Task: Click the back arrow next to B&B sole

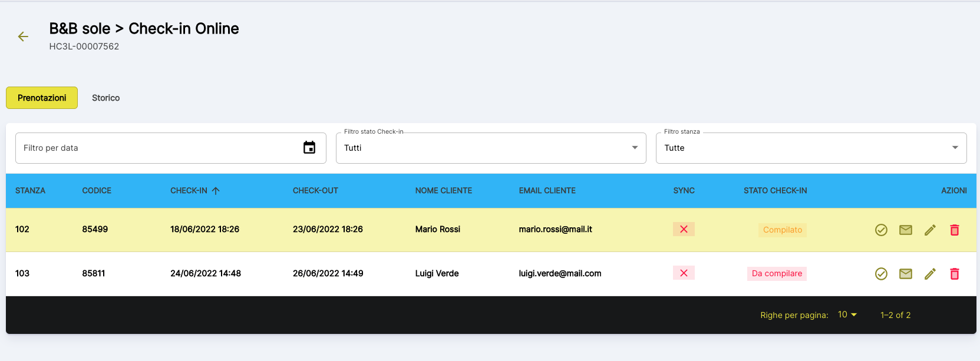Action: pos(23,37)
